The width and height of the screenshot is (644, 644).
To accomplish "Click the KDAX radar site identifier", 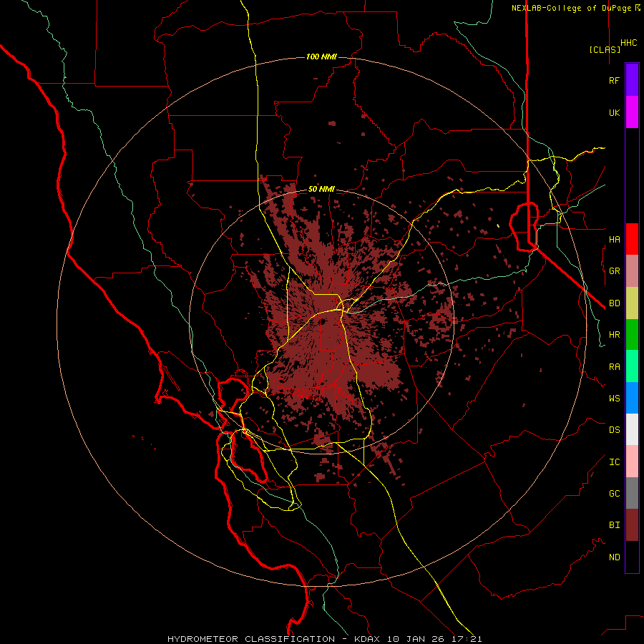I will [366, 639].
